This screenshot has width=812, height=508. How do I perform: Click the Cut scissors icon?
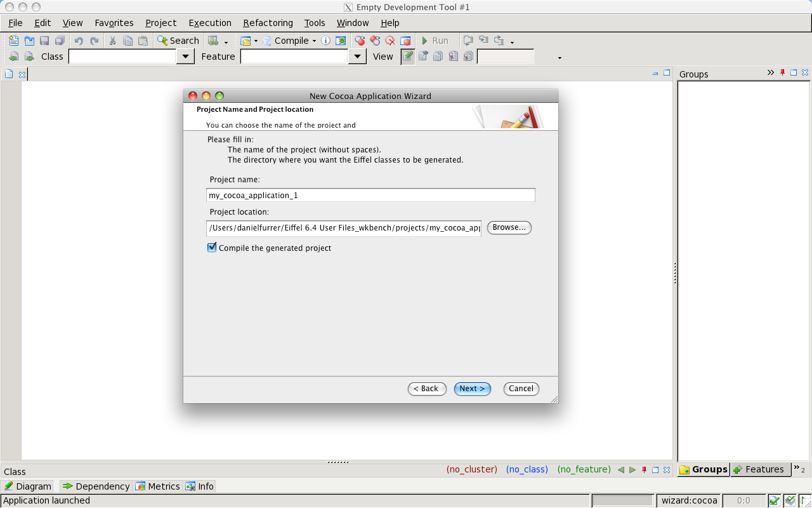click(x=113, y=41)
